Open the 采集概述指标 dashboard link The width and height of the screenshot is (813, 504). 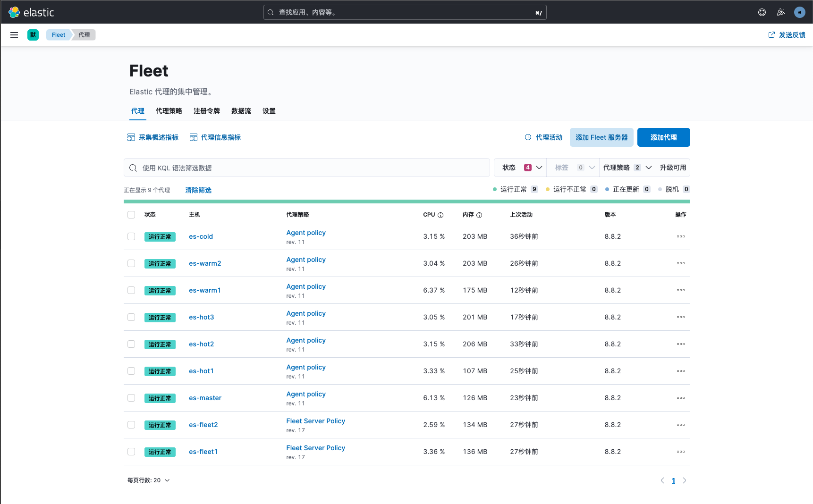153,137
